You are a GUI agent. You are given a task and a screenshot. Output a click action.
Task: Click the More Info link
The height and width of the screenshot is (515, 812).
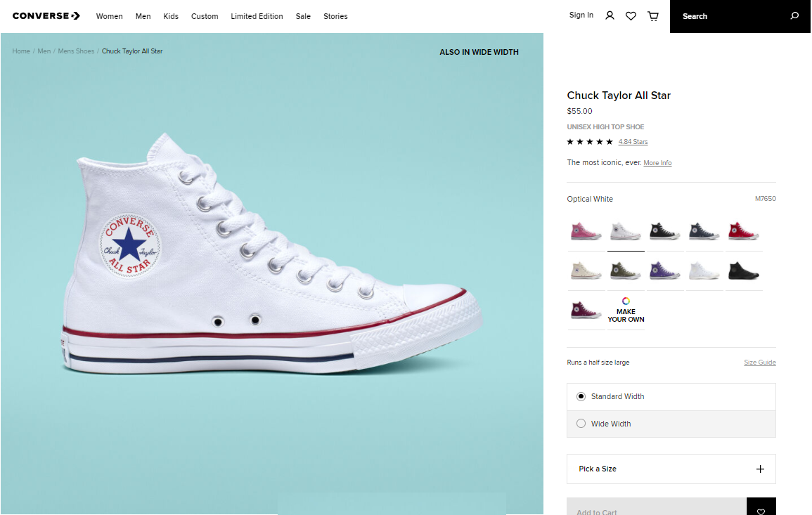(x=657, y=162)
